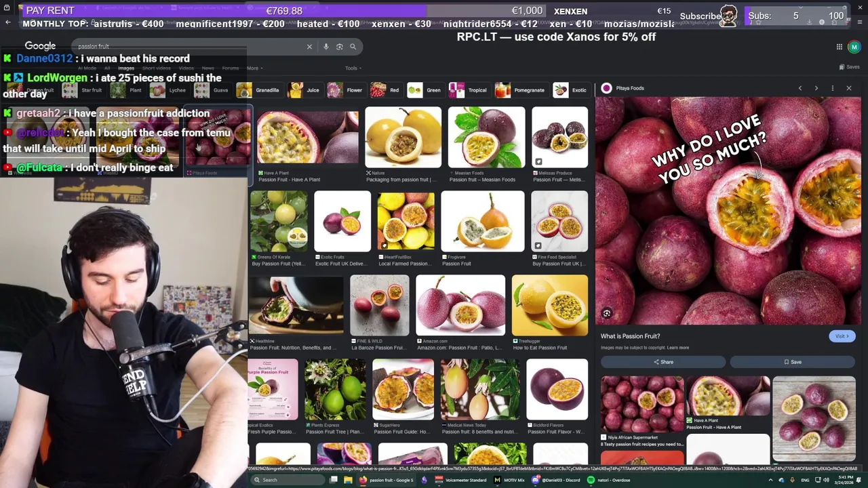This screenshot has height=488, width=868.
Task: Open more options in image preview panel
Action: (x=833, y=88)
